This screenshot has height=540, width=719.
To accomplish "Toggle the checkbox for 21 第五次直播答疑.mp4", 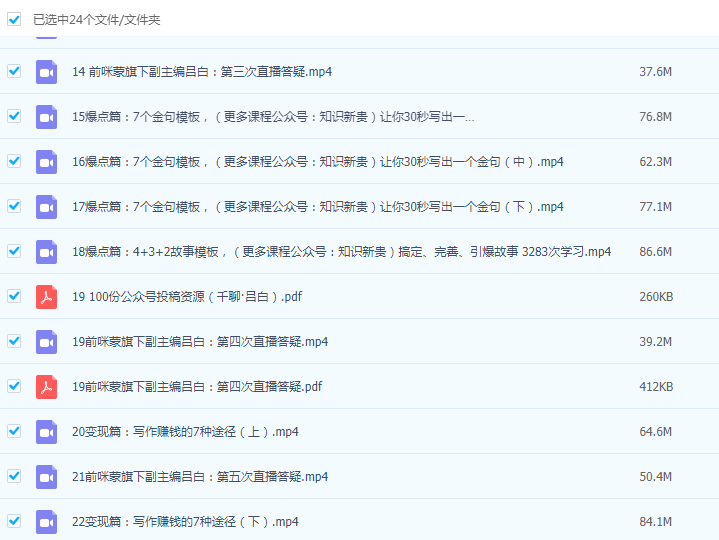I will pyautogui.click(x=14, y=476).
